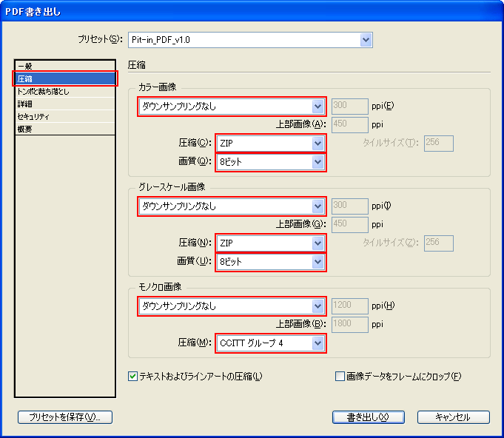Click the 書き出し button
This screenshot has width=504, height=438.
pos(368,417)
